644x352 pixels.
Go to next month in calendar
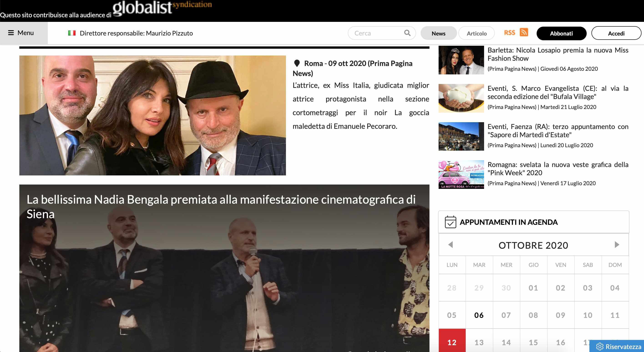[x=617, y=244]
